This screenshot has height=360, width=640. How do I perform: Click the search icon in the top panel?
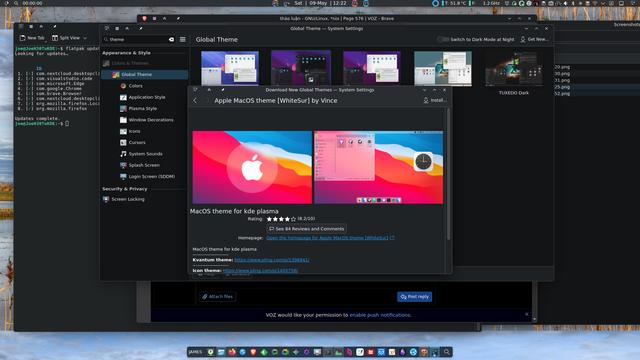click(16, 3)
